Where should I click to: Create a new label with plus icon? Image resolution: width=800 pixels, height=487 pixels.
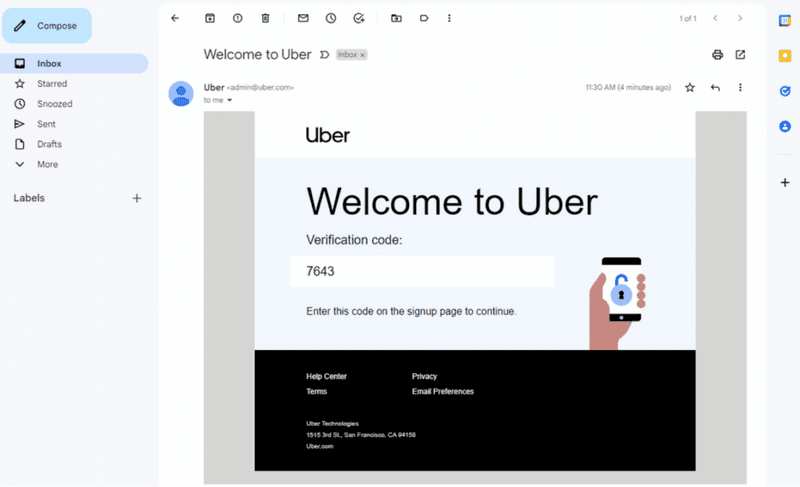(x=137, y=198)
